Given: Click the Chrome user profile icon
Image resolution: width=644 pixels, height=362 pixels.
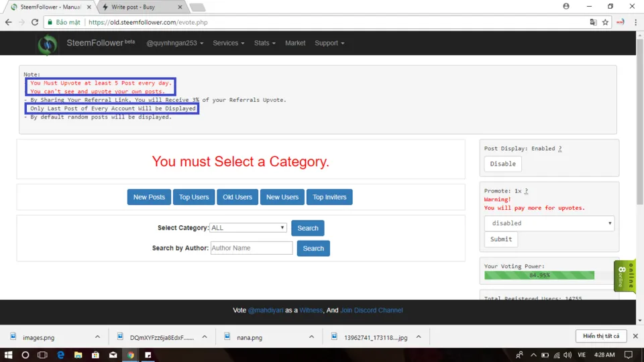Looking at the screenshot, I should [x=566, y=6].
